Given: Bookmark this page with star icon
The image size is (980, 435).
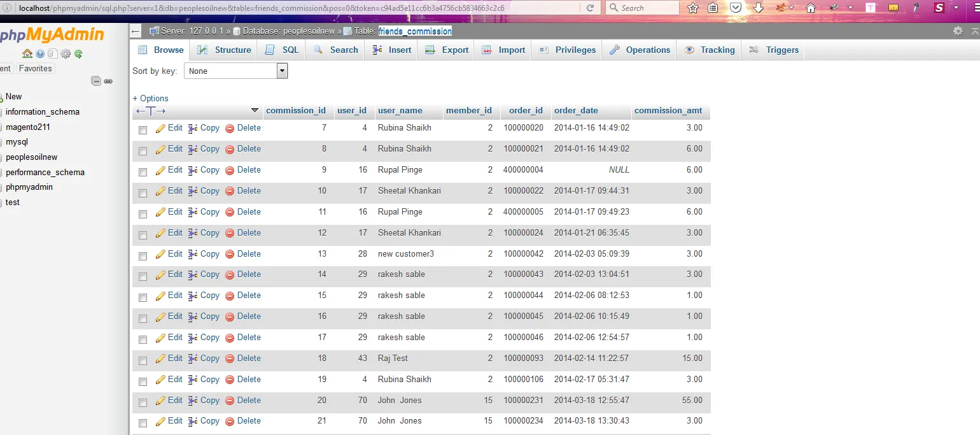Looking at the screenshot, I should [693, 8].
